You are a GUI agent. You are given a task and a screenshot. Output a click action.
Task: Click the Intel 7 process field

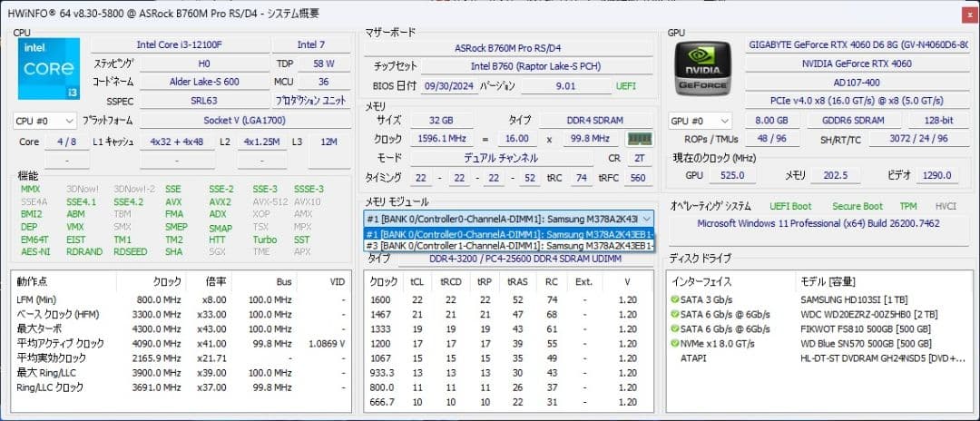[310, 45]
